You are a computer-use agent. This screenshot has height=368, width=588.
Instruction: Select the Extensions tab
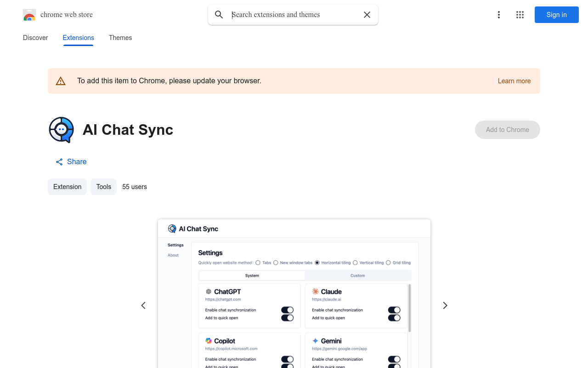[79, 38]
